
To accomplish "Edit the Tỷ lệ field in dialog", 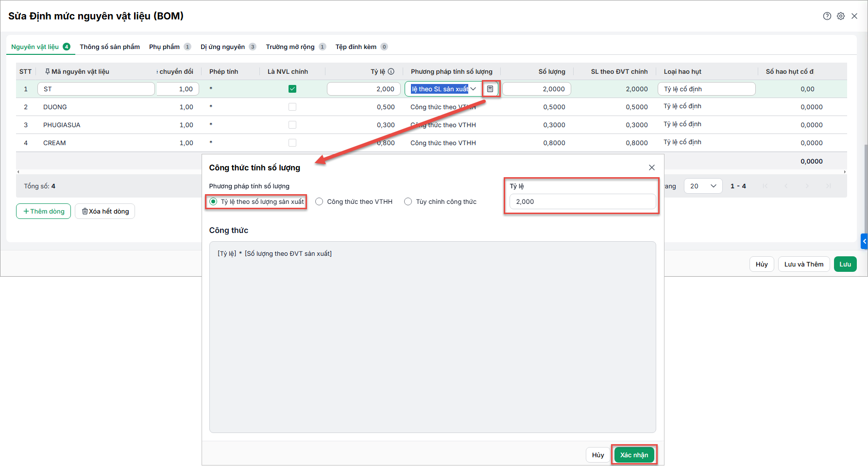I will click(x=582, y=201).
